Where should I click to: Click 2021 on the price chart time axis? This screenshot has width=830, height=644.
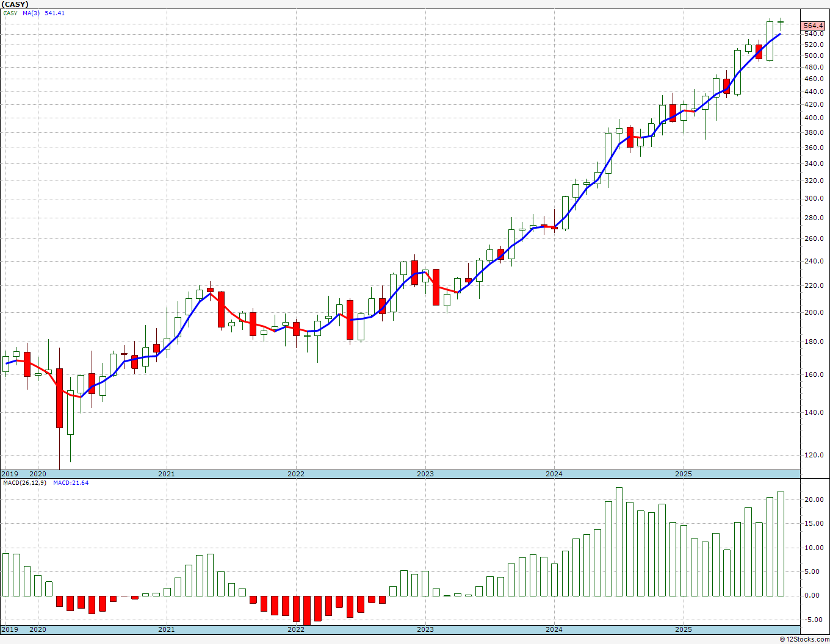167,474
